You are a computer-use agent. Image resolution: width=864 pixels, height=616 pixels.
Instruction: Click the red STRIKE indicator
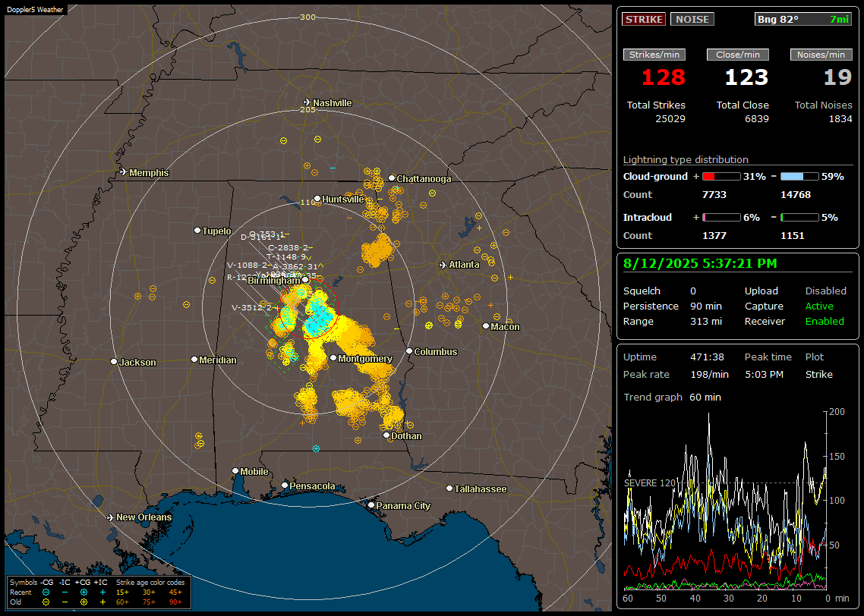[x=644, y=19]
